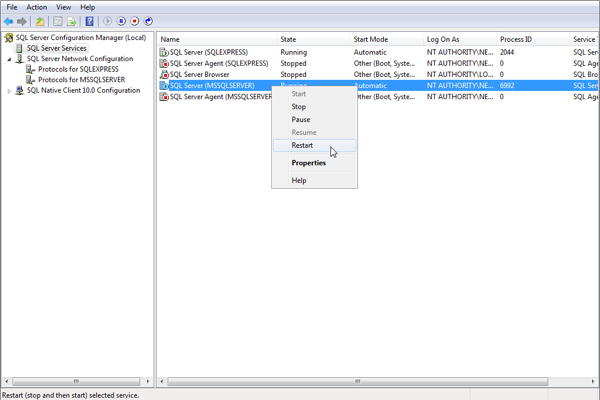This screenshot has height=400, width=600.
Task: Select Protocols for MSSQLSERVER tree label
Action: click(82, 80)
